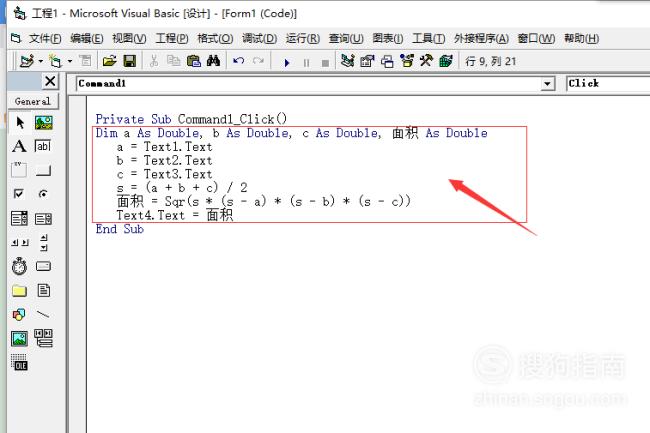Click the Add Standard EXE Project toolbar icon
This screenshot has width=650, height=433.
(x=27, y=61)
